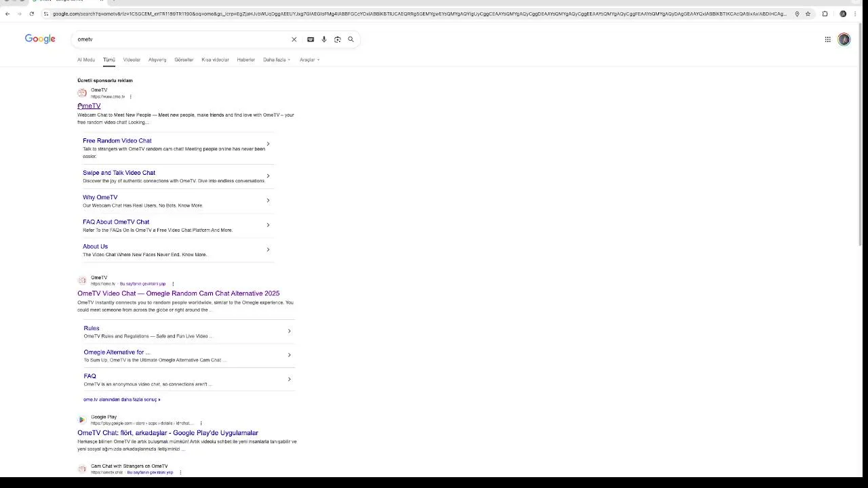The height and width of the screenshot is (488, 868).
Task: Go back using the browser back arrow
Action: 7,14
